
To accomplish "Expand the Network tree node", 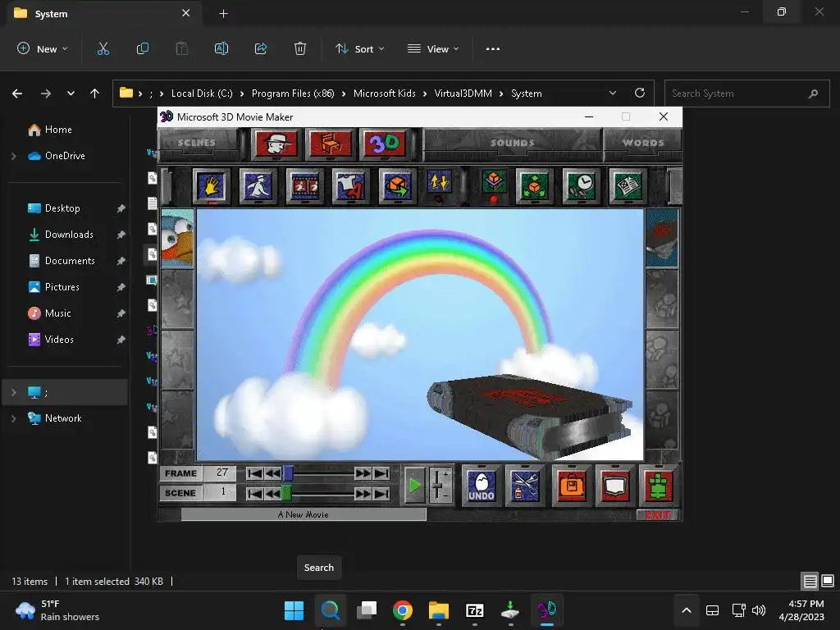I will point(13,418).
